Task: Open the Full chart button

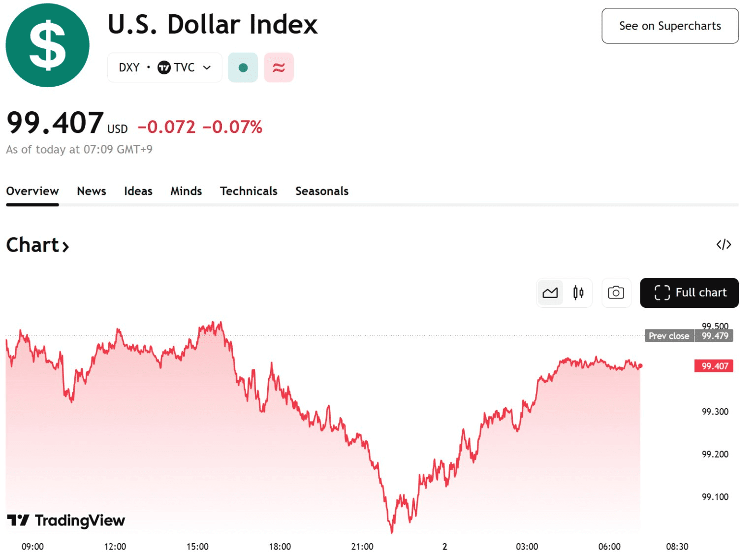Action: coord(689,293)
